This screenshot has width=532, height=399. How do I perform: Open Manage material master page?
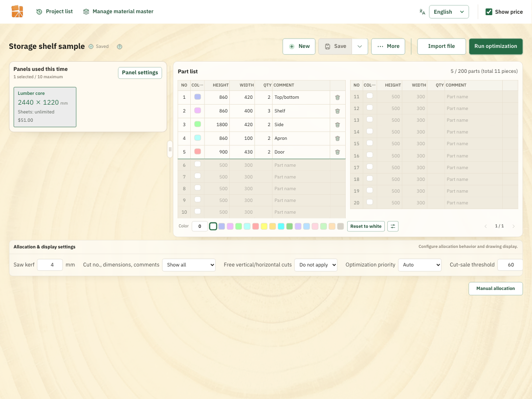(x=118, y=12)
